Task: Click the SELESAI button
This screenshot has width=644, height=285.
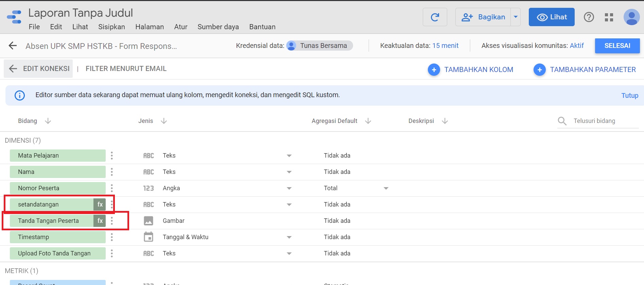Action: point(617,46)
